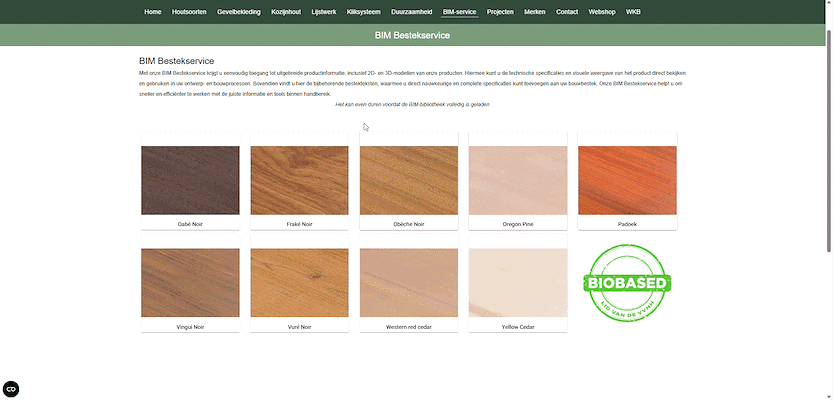Open the Home menu item

pos(152,12)
